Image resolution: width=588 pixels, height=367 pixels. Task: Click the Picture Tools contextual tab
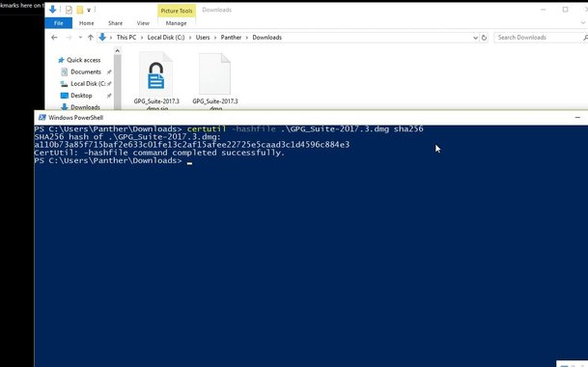tap(177, 11)
